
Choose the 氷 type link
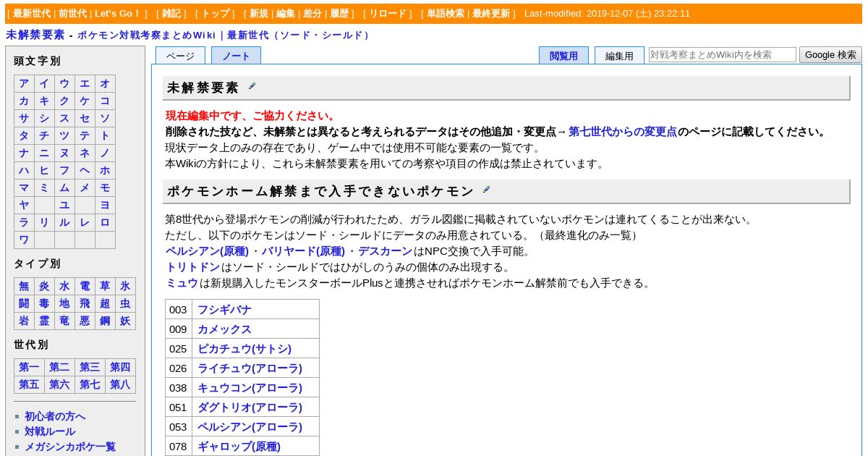click(125, 286)
